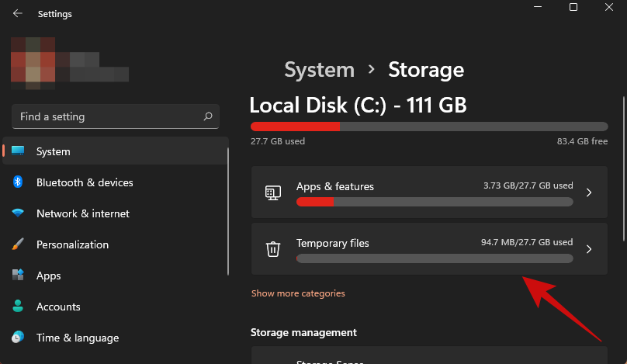Click the Bluetooth icon in the sidebar
The width and height of the screenshot is (627, 364).
coord(18,182)
